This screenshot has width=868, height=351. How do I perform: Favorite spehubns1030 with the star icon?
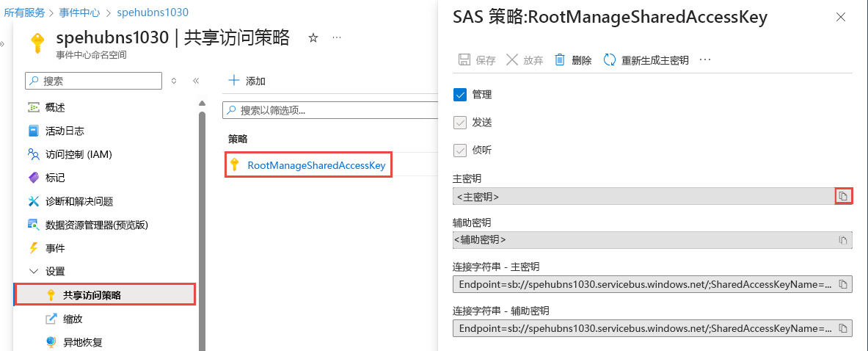[x=313, y=37]
